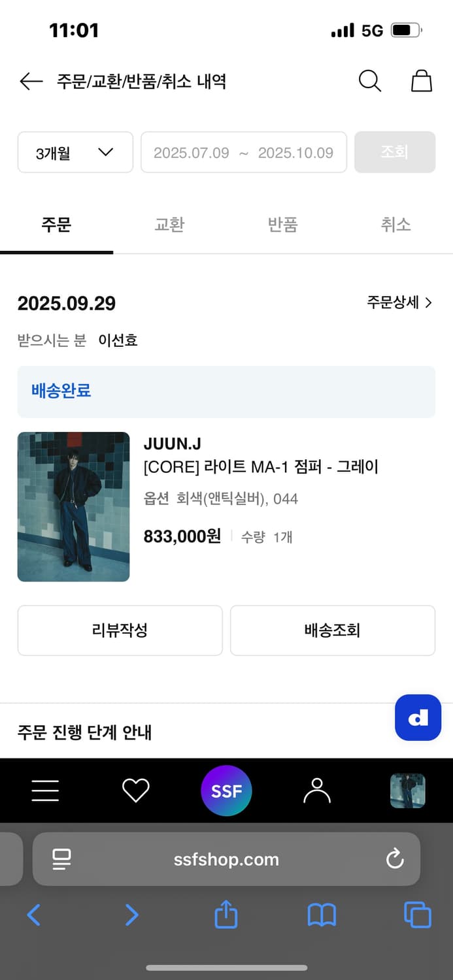This screenshot has height=980, width=453.
Task: Tap the back arrow icon
Action: coord(31,82)
